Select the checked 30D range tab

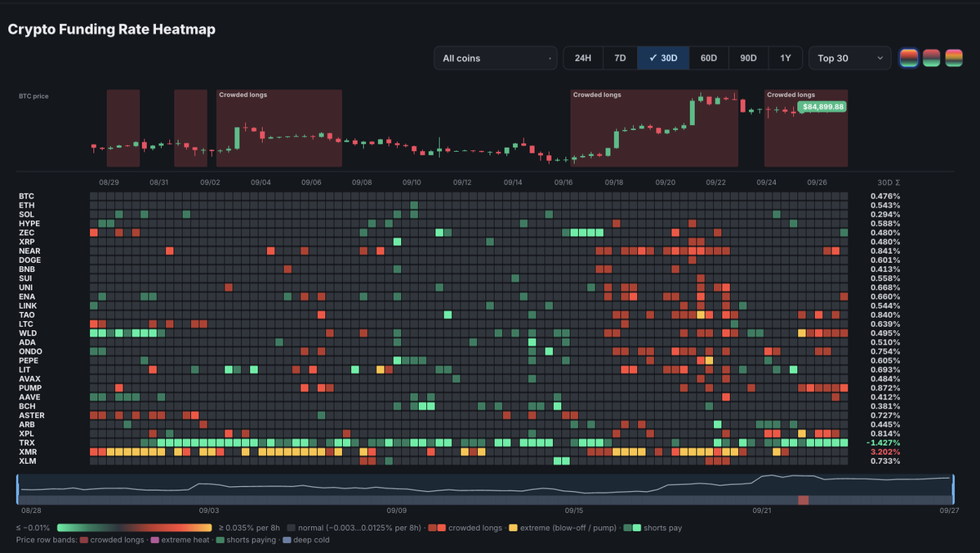tap(663, 58)
